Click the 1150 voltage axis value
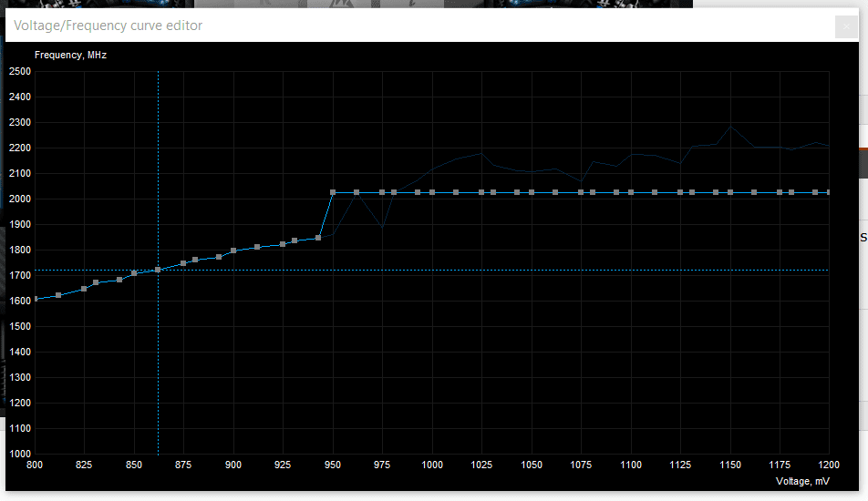 [730, 465]
